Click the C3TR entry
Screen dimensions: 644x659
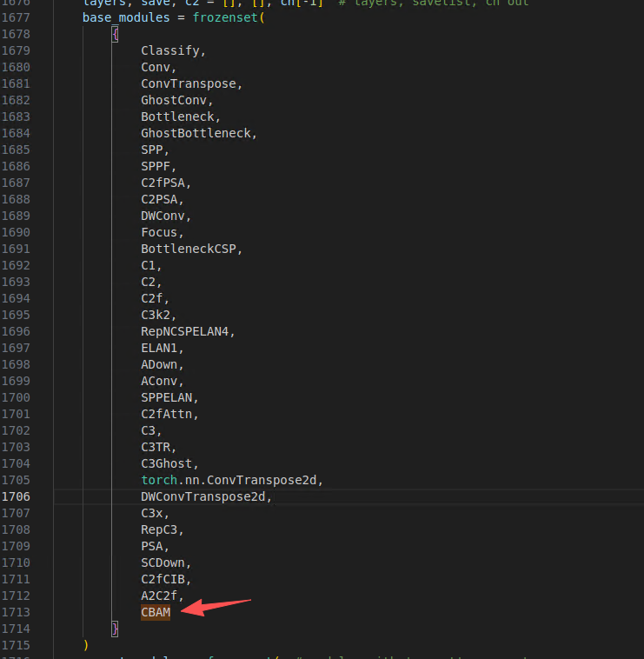click(x=156, y=447)
